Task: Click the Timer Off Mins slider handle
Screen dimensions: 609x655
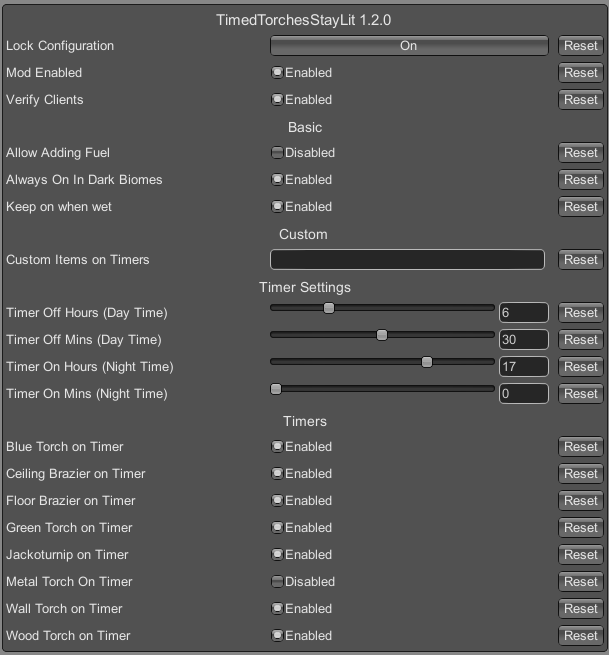Action: click(382, 335)
